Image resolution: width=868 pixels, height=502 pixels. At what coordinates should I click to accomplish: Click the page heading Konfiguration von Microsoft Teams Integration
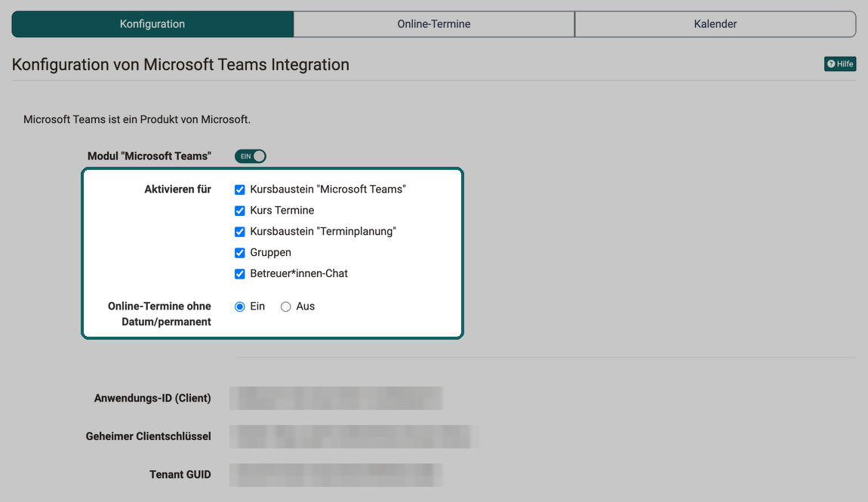180,65
